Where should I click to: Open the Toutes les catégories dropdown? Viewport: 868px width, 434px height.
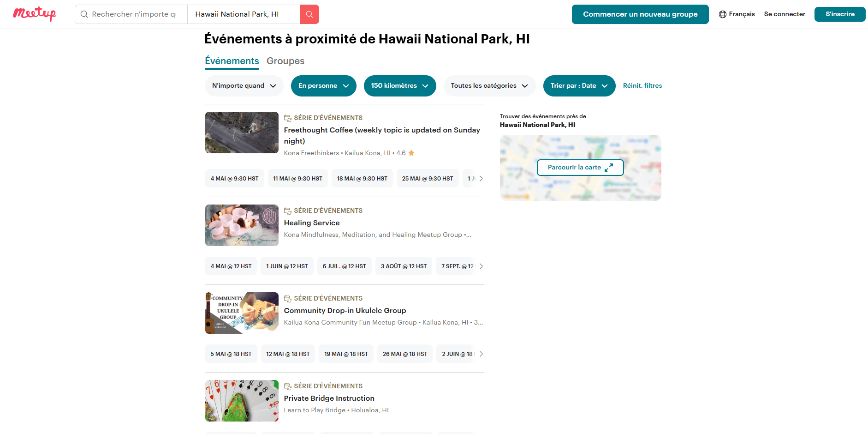489,86
